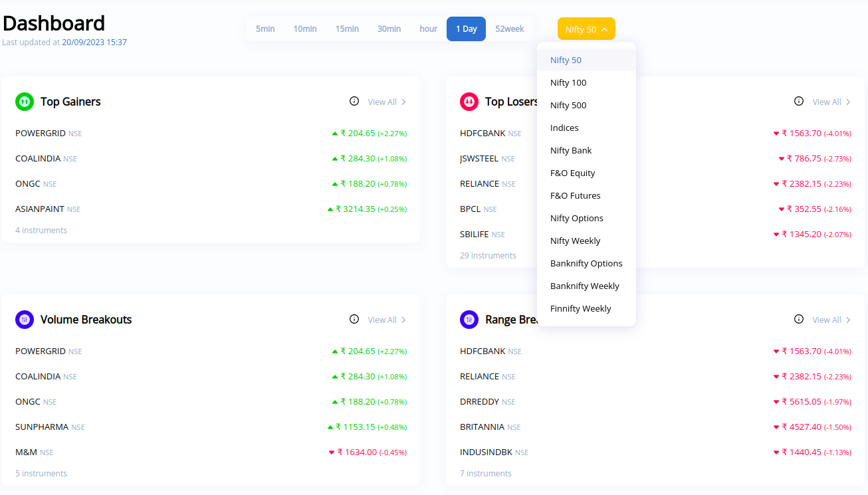
Task: Click ₹ 786.75 price of JSWSTEEL
Action: click(804, 158)
